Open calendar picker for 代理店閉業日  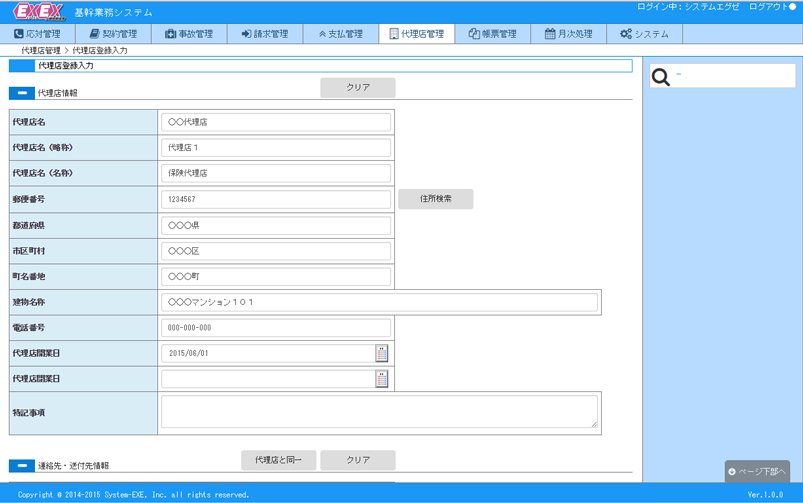coord(381,379)
